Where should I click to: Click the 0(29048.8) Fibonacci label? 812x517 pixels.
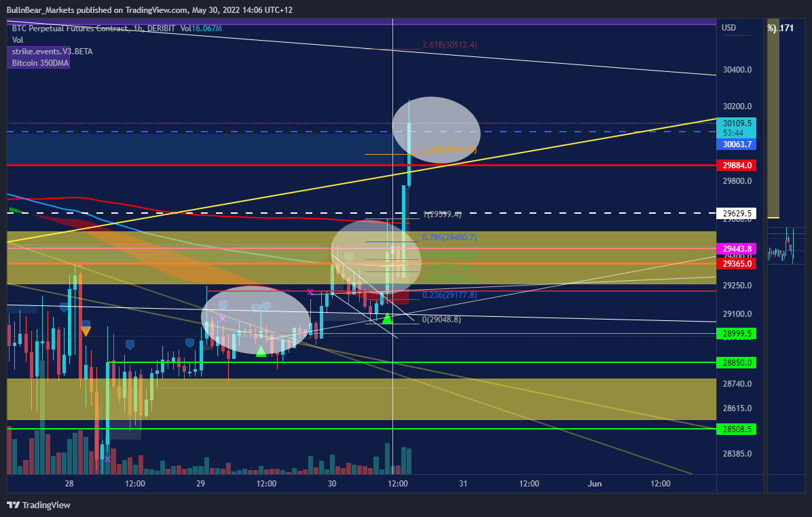[x=441, y=320]
